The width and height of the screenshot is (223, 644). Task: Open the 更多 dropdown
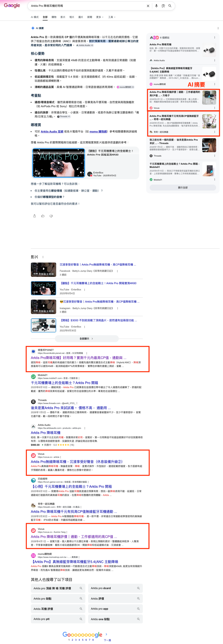coord(100,17)
